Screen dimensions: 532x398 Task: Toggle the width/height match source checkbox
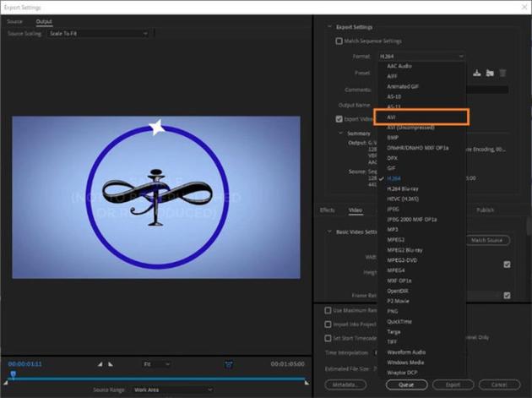click(x=507, y=264)
